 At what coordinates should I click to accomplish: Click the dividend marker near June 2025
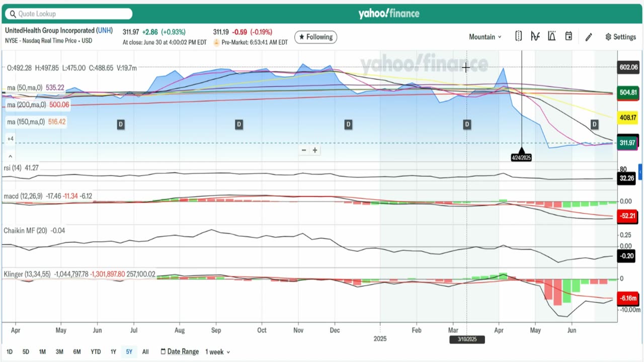[595, 124]
